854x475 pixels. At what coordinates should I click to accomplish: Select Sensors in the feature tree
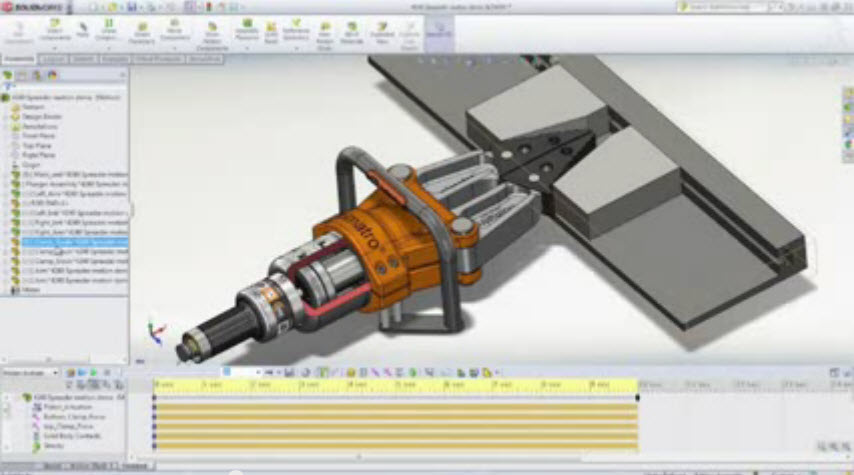pyautogui.click(x=33, y=107)
